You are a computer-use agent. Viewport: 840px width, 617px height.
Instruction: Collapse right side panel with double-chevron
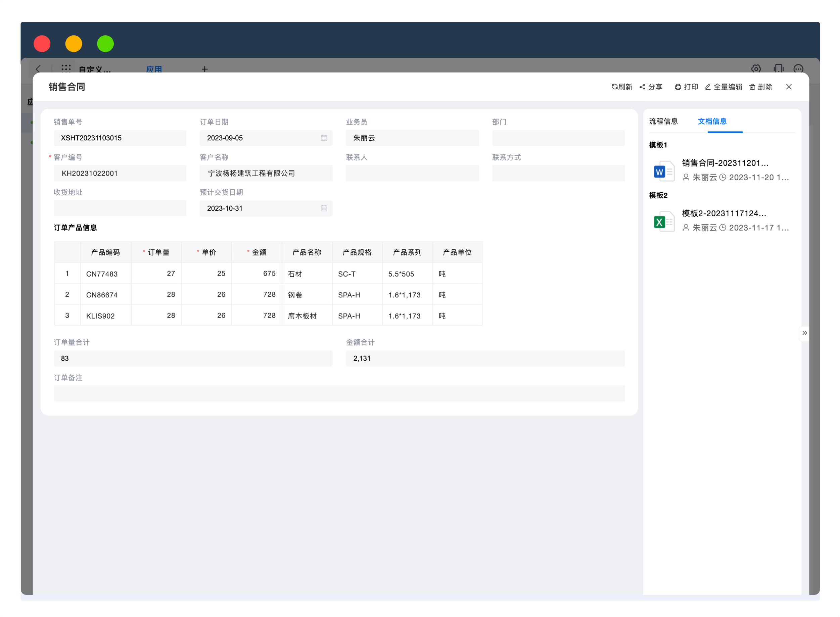pos(804,333)
